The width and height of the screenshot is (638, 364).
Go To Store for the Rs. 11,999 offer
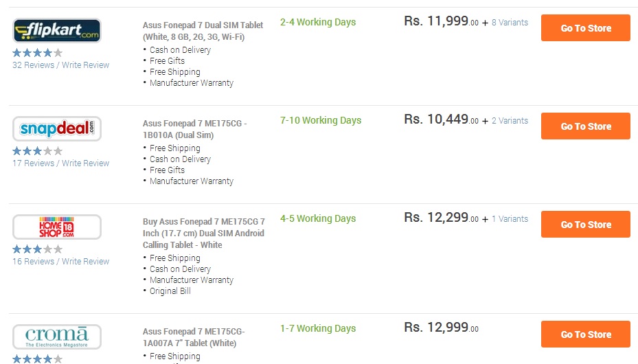coord(586,28)
